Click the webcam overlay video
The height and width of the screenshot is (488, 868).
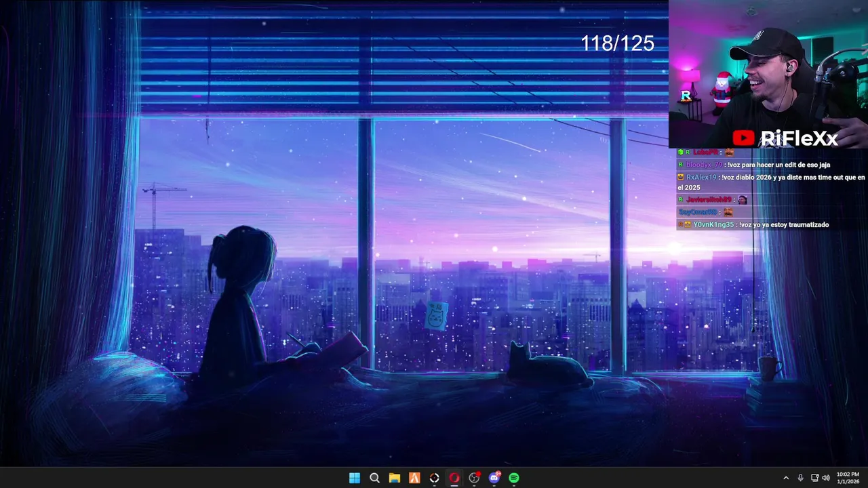click(768, 74)
